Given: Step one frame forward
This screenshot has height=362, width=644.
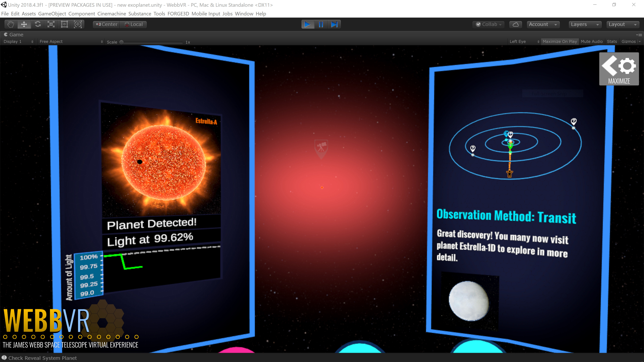Looking at the screenshot, I should click(335, 24).
